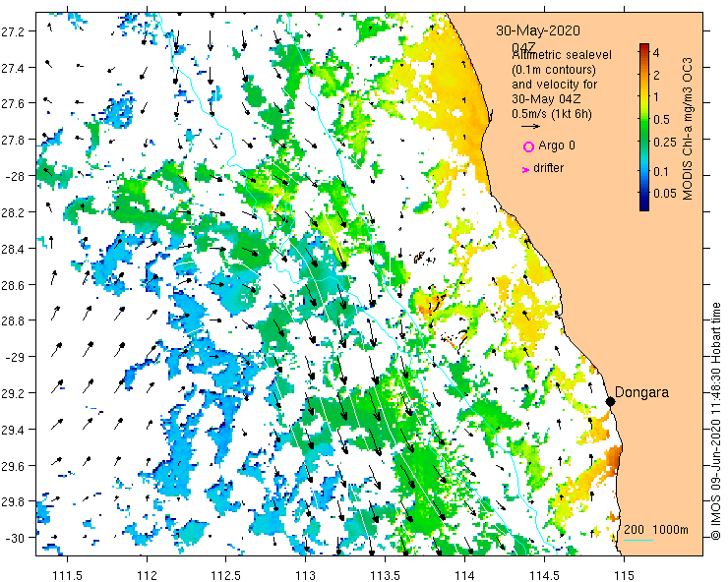728x582 pixels.
Task: Click latitude label 27.2
Action: tap(12, 31)
